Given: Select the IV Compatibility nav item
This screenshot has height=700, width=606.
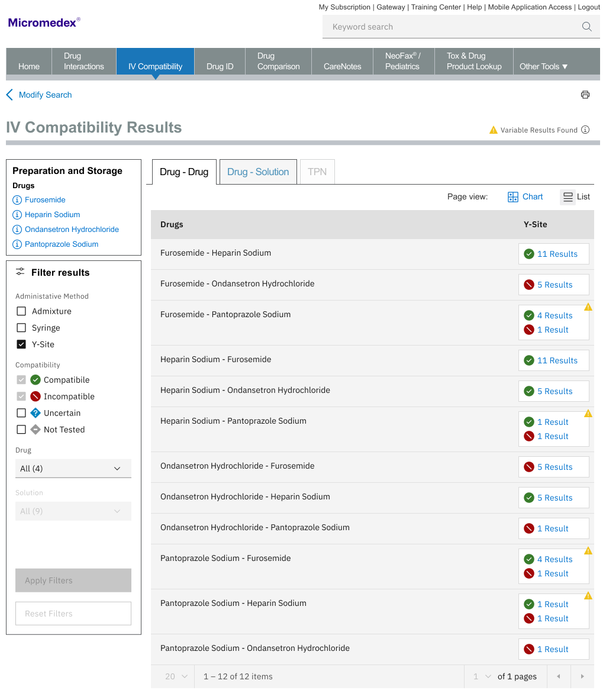Looking at the screenshot, I should [x=156, y=62].
